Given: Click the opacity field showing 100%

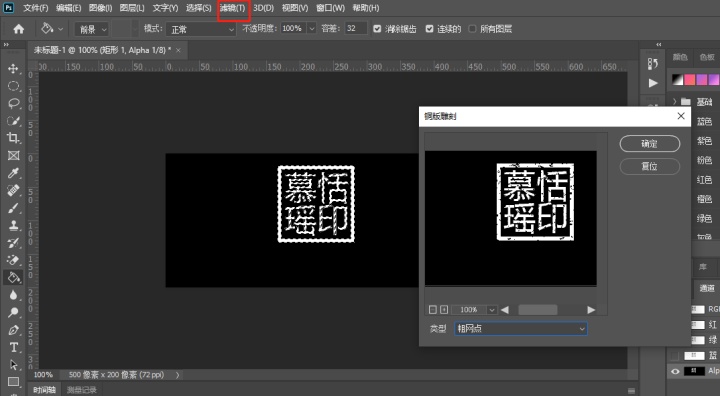Looking at the screenshot, I should 293,28.
